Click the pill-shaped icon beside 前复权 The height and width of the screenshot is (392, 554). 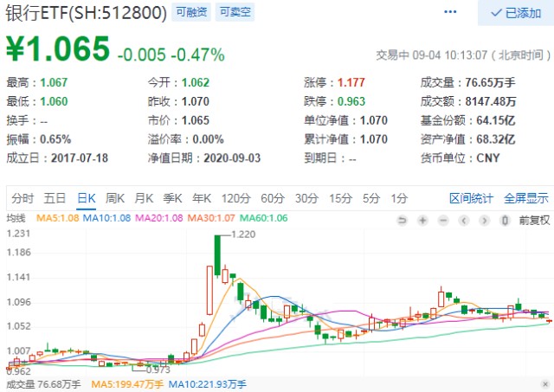point(506,221)
